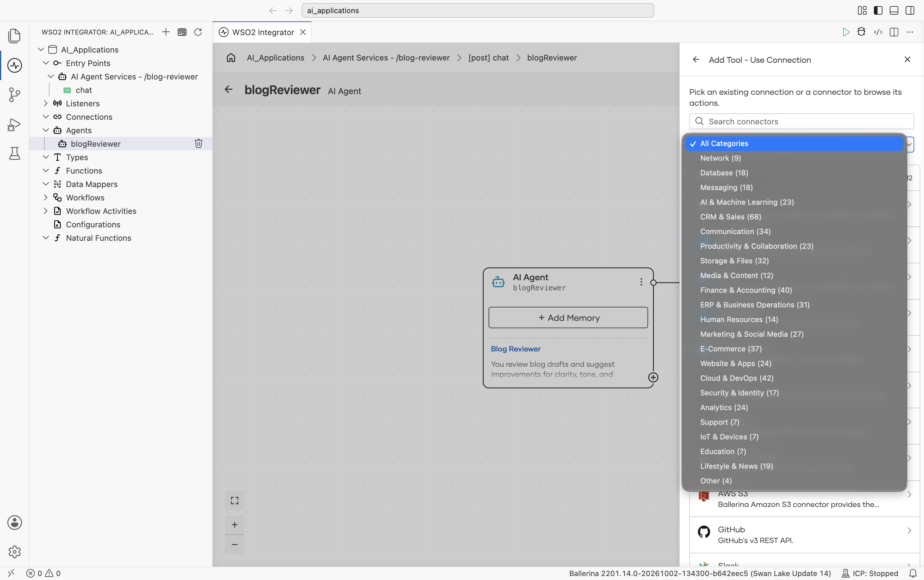Expand the Listeners tree node
Image resolution: width=924 pixels, height=580 pixels.
(x=46, y=103)
